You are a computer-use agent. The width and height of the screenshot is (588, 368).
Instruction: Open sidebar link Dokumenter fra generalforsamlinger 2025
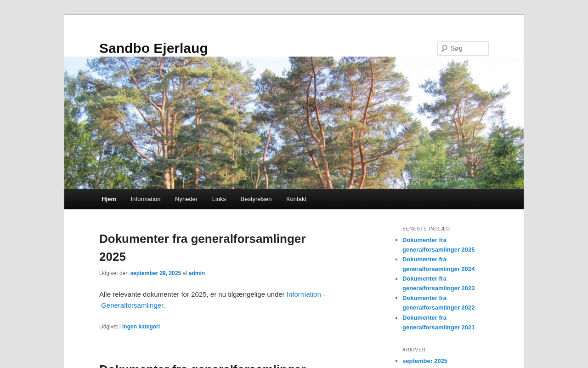(x=438, y=245)
